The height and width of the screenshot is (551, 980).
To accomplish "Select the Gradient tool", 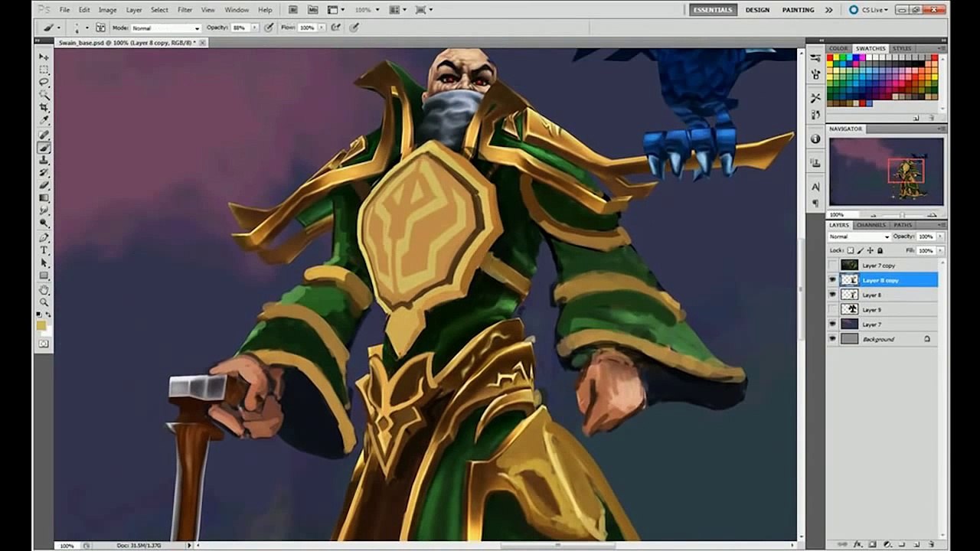I will pyautogui.click(x=44, y=198).
